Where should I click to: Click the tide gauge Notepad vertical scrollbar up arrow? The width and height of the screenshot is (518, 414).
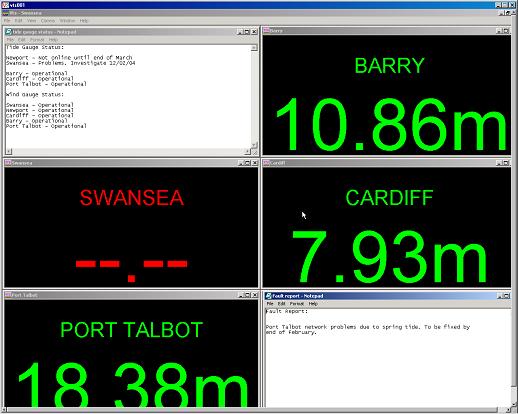point(254,48)
